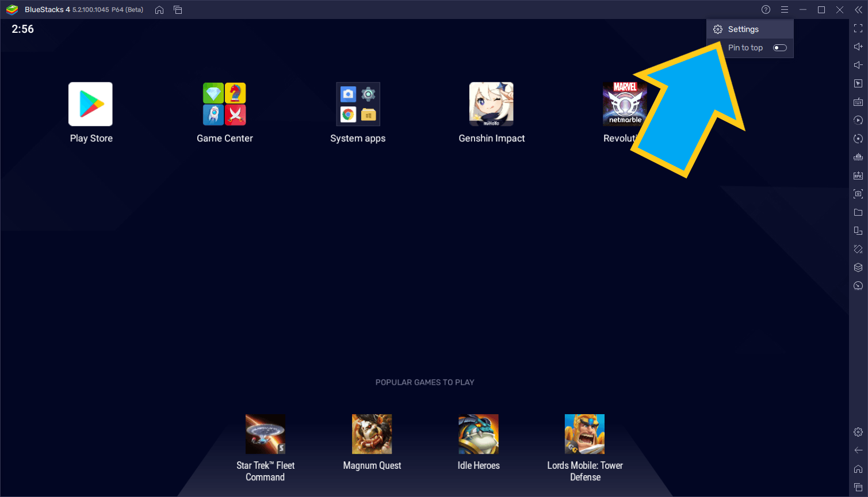This screenshot has height=497, width=868.
Task: Click the Help question mark icon
Action: point(766,10)
